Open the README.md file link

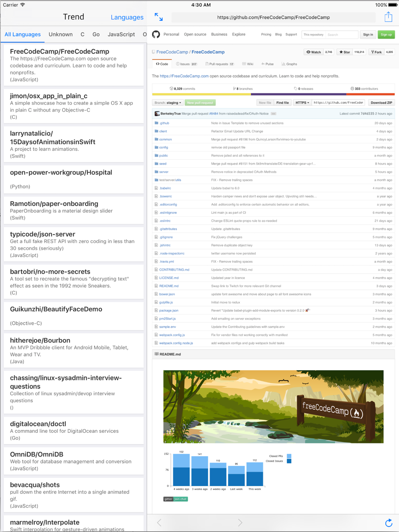point(169,286)
